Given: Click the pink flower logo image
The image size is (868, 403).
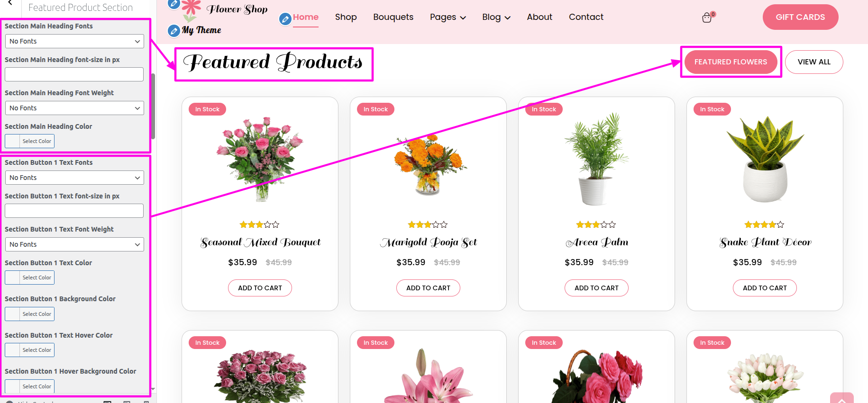Looking at the screenshot, I should click(191, 10).
